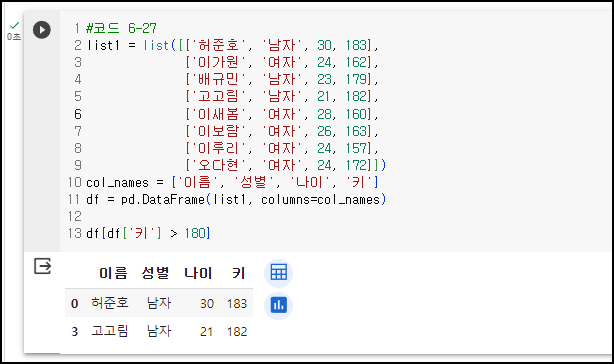Select output cell '고고림'

tap(110, 331)
